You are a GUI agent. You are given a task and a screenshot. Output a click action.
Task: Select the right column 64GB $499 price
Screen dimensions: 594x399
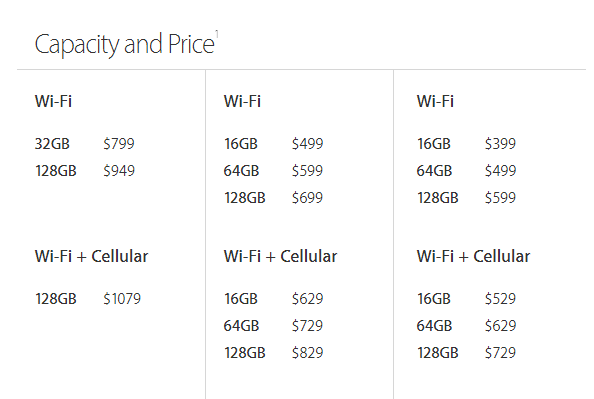[500, 171]
